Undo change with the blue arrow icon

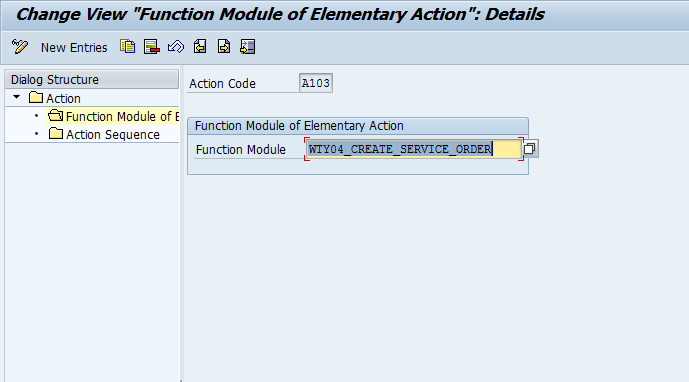point(176,47)
